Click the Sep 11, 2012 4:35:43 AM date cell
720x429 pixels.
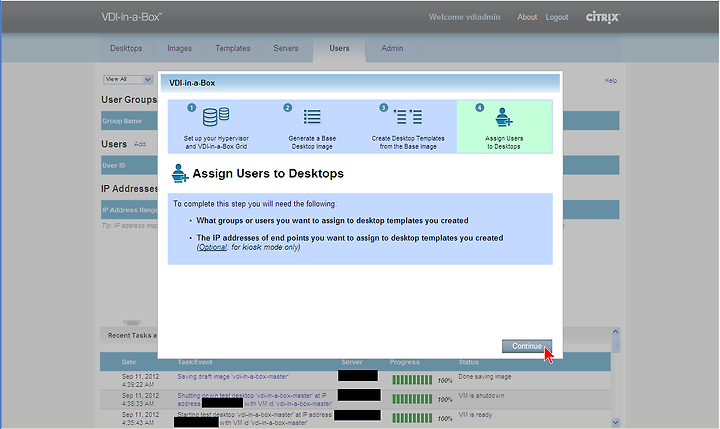[141, 418]
